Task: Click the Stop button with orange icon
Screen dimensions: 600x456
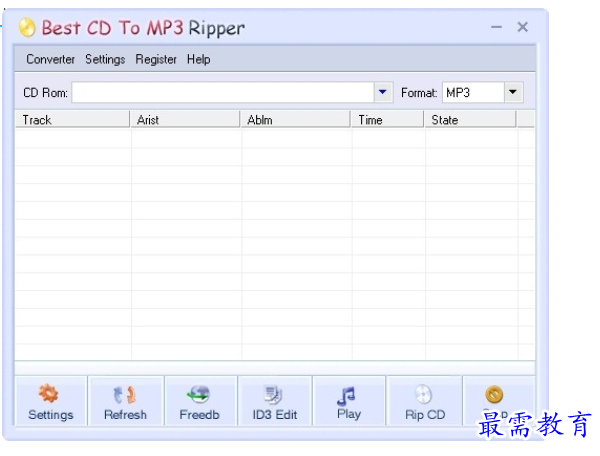Action: (x=497, y=401)
